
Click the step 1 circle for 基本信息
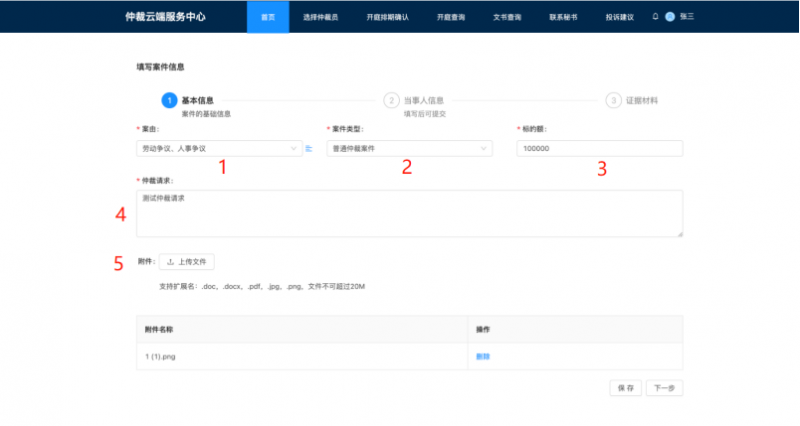(169, 101)
